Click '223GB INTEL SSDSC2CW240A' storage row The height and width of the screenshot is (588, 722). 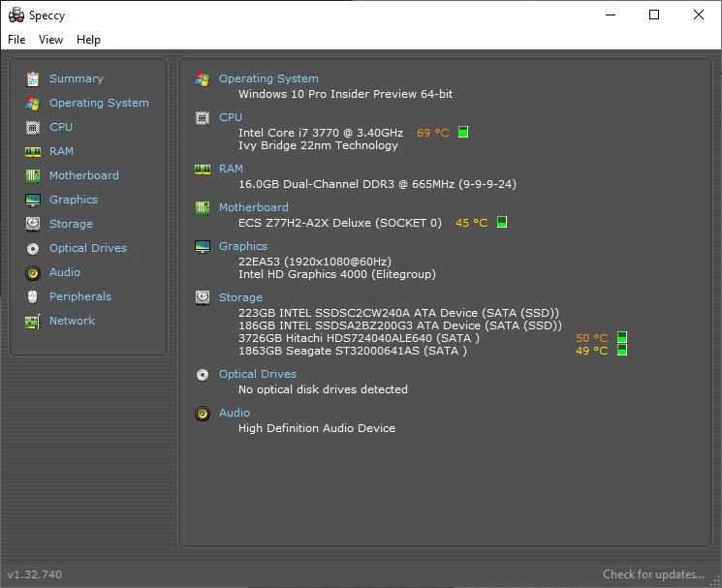398,313
